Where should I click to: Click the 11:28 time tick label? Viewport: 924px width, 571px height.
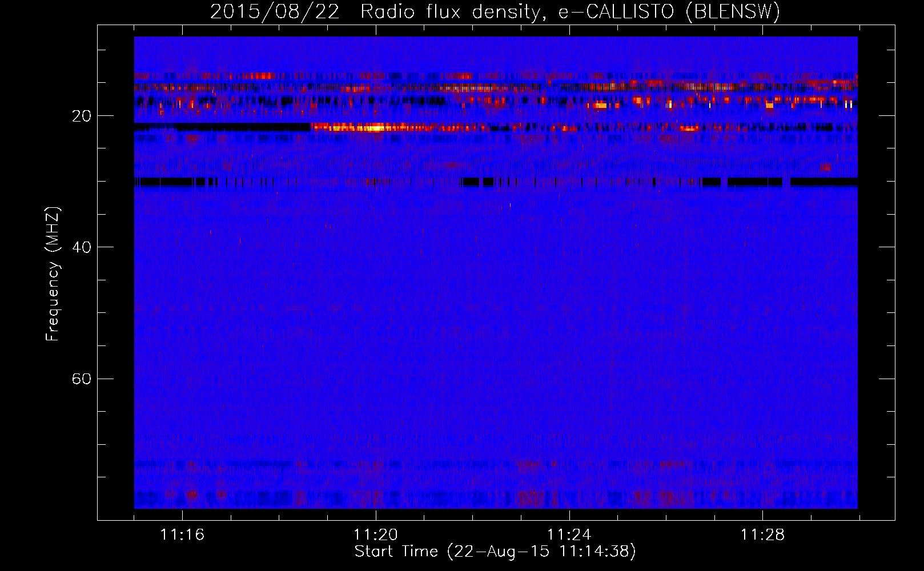(x=763, y=535)
